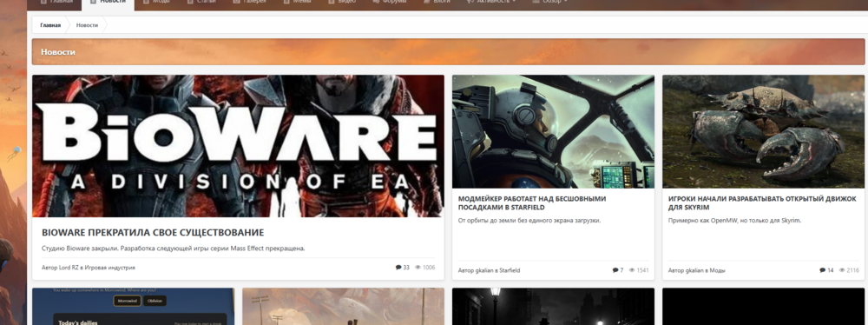Open gkalian profile on the Skyrim card
Viewport: 868px width, 325px height.
pos(694,270)
